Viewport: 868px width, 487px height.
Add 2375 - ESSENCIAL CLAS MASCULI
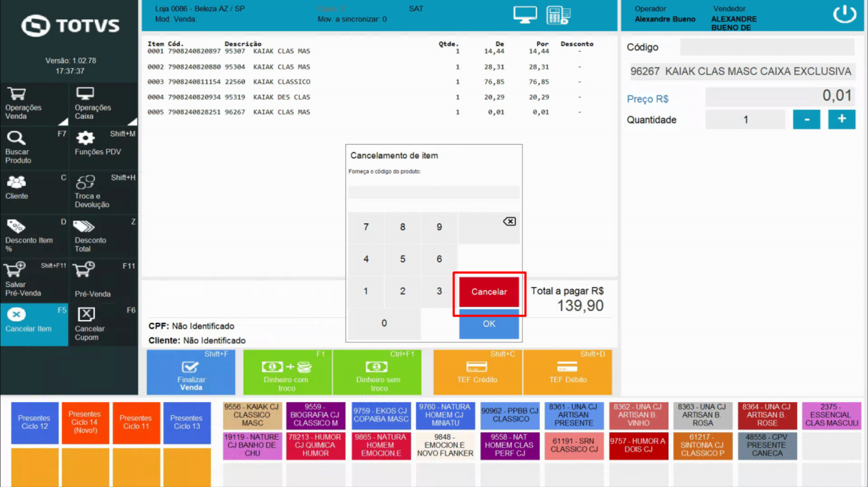coord(831,416)
